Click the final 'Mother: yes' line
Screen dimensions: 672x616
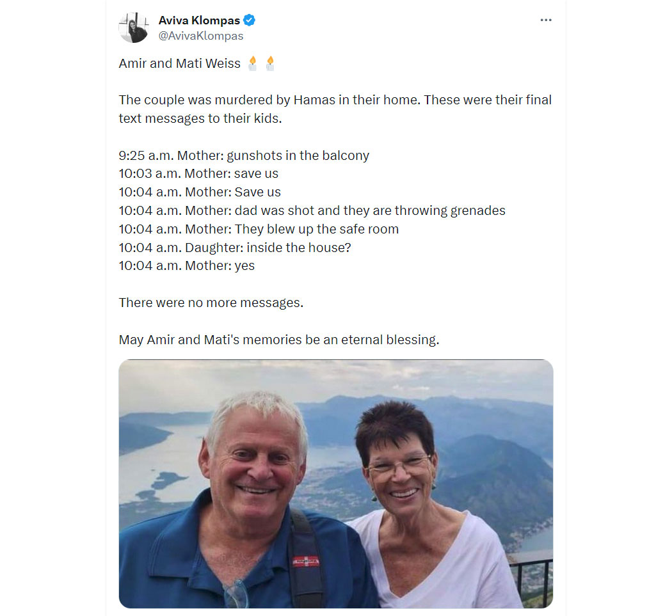(186, 266)
